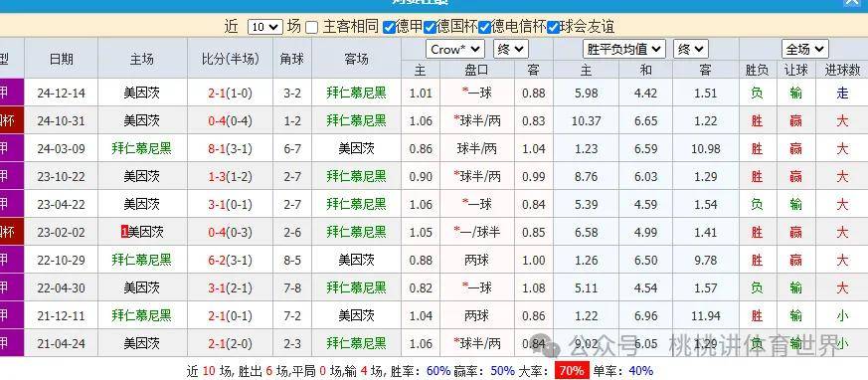Open the Crow* bookmaker dropdown
Image resolution: width=868 pixels, height=380 pixels.
[x=455, y=50]
